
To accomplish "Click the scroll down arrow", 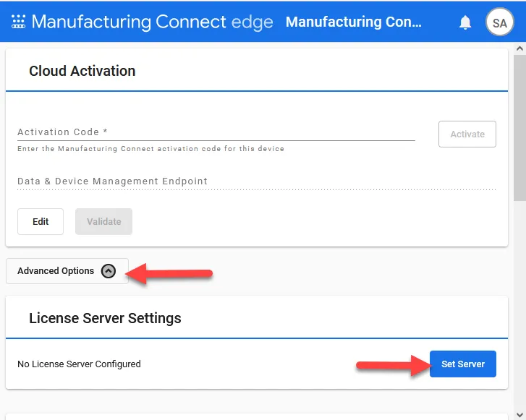I will [519, 415].
